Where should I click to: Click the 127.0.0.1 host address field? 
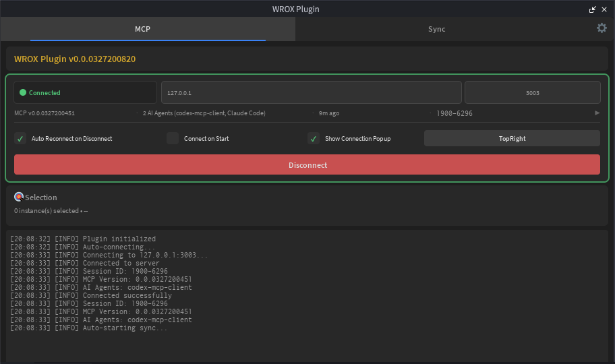(311, 92)
